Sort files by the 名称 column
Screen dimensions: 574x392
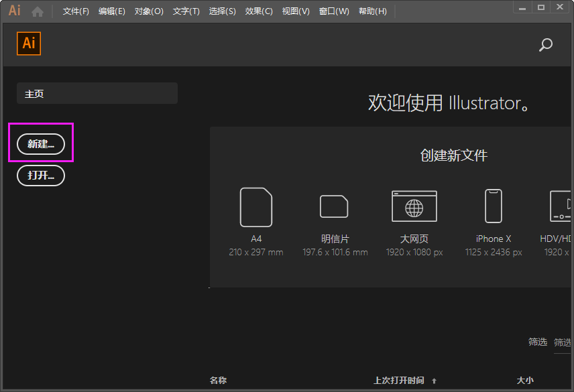pyautogui.click(x=218, y=379)
